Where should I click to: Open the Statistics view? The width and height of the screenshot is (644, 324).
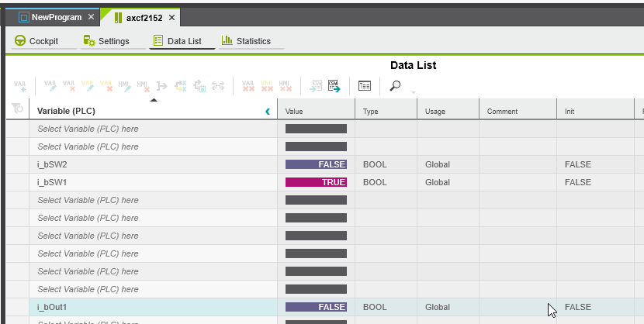point(251,41)
